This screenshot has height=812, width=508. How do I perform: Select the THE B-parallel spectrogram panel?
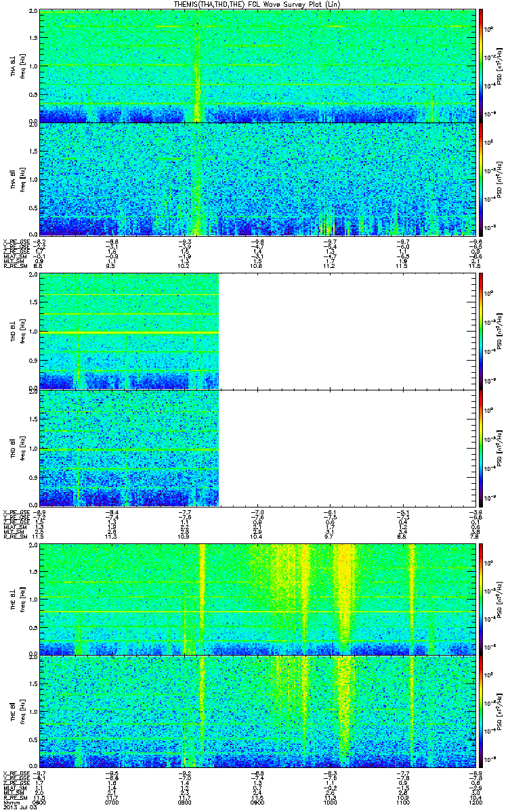[256, 711]
